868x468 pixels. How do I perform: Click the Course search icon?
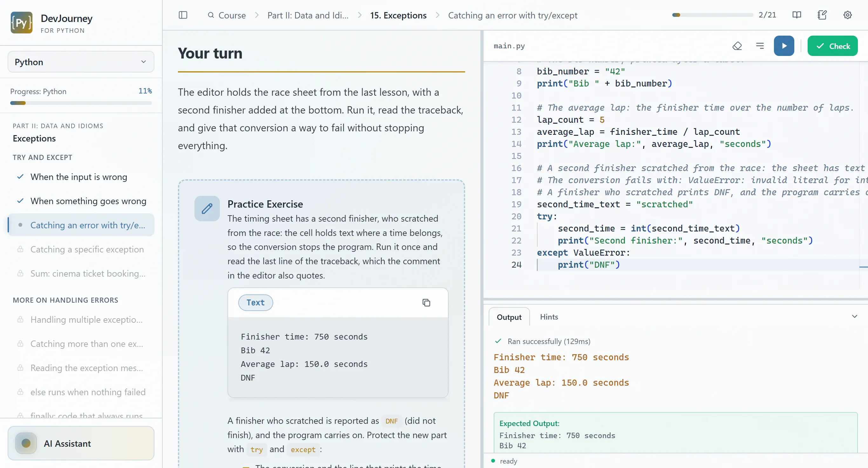coord(211,15)
